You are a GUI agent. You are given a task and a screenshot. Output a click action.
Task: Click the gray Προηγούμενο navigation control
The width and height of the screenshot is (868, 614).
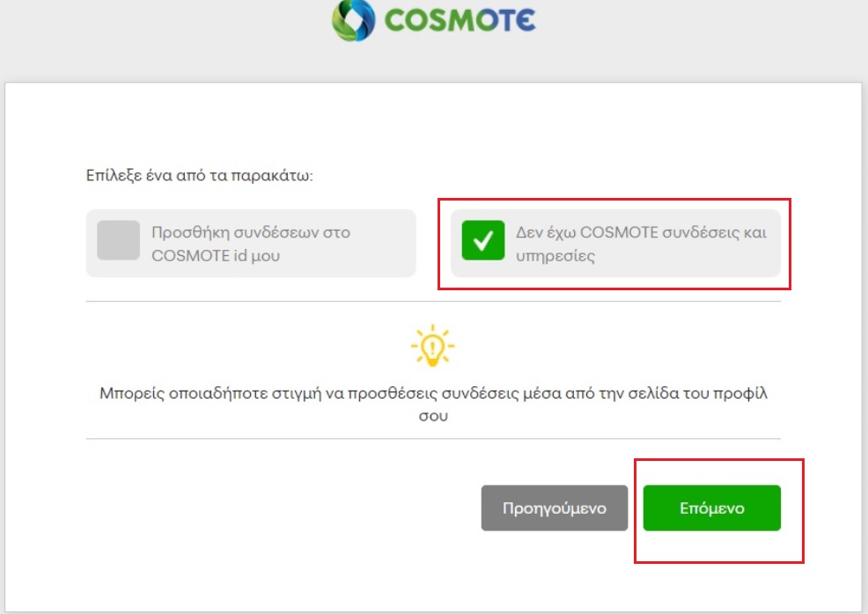point(554,508)
